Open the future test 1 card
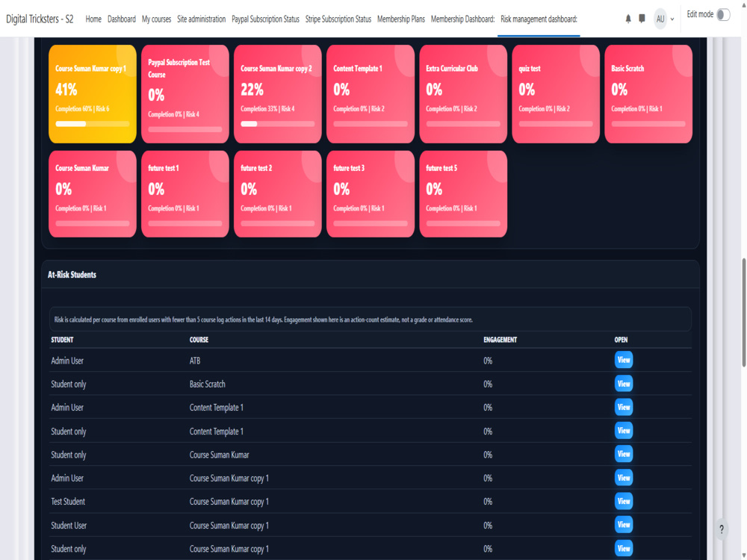Screen dimensions: 747x560 [x=185, y=194]
